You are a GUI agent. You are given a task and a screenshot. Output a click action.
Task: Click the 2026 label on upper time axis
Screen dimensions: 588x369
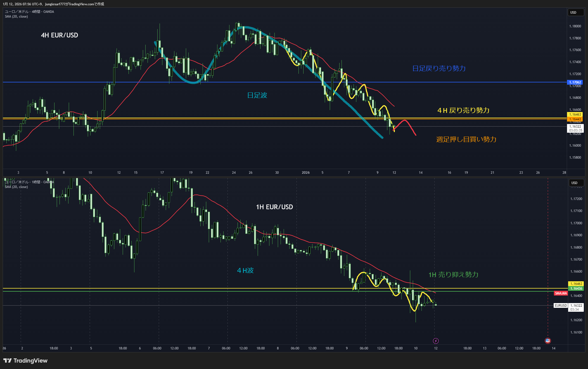[x=305, y=173]
